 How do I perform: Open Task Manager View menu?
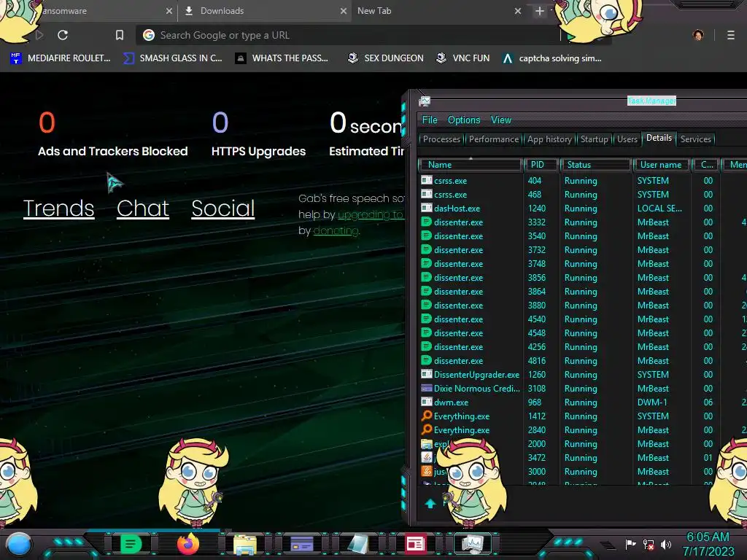coord(501,120)
